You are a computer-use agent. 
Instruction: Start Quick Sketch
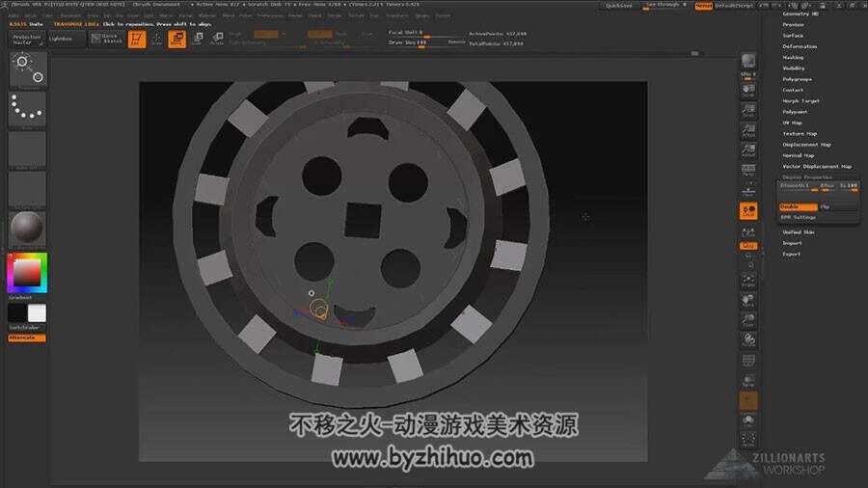point(107,40)
